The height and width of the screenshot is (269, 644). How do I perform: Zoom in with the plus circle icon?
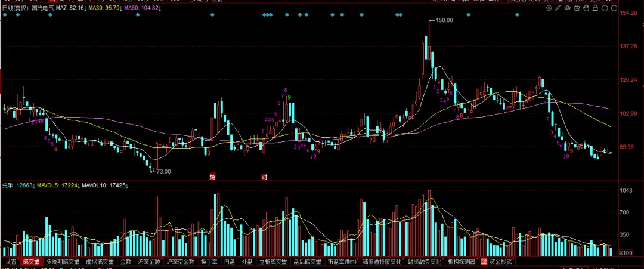click(x=605, y=8)
